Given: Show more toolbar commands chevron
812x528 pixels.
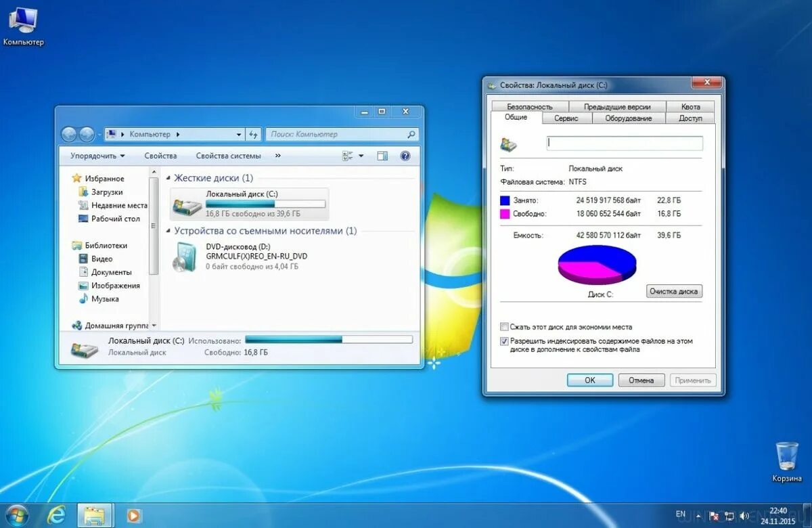Looking at the screenshot, I should [x=277, y=156].
